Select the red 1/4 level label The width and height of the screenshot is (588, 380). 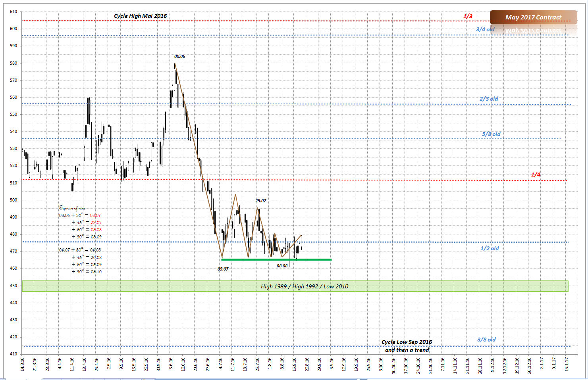pos(536,175)
